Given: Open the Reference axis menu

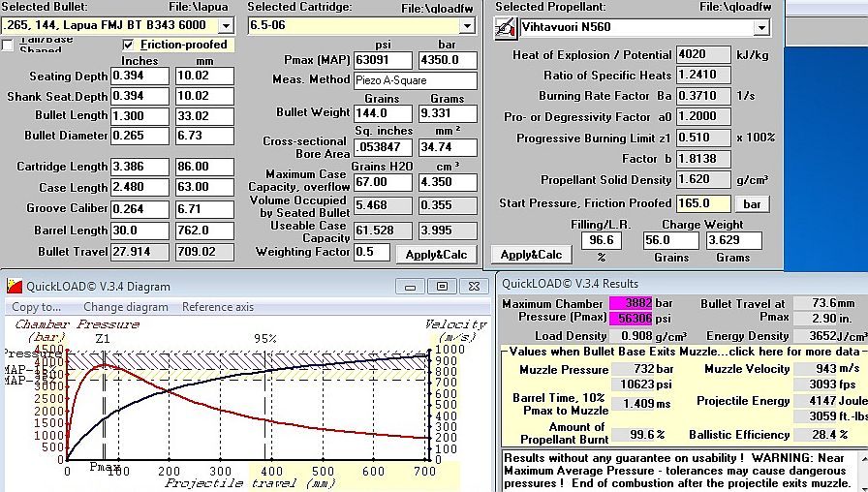Looking at the screenshot, I should click(218, 307).
